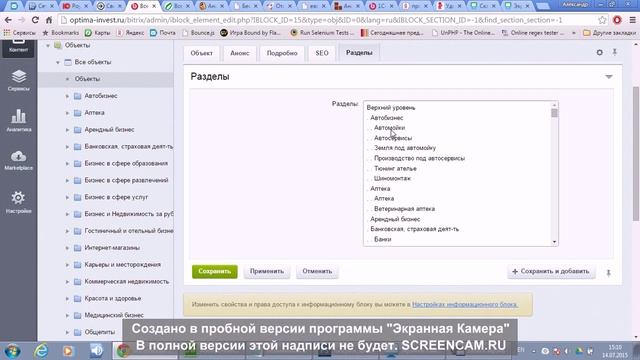The width and height of the screenshot is (640, 360).
Task: Click the Применить button
Action: tap(267, 271)
